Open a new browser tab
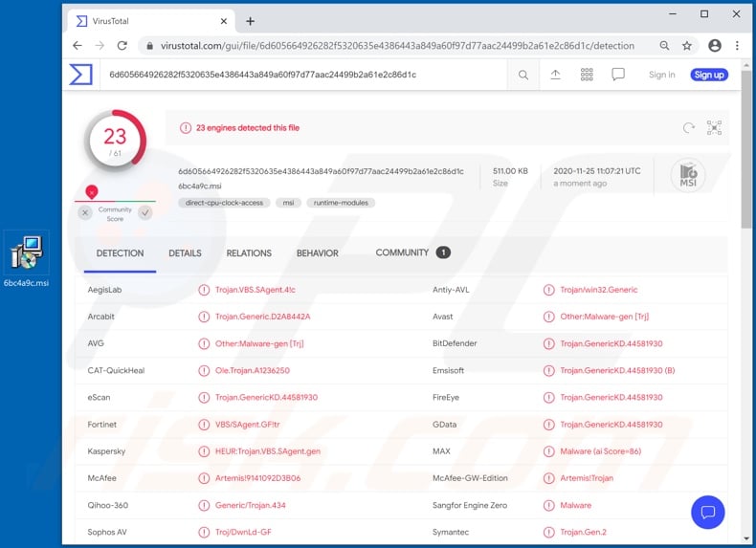The image size is (756, 548). click(250, 21)
